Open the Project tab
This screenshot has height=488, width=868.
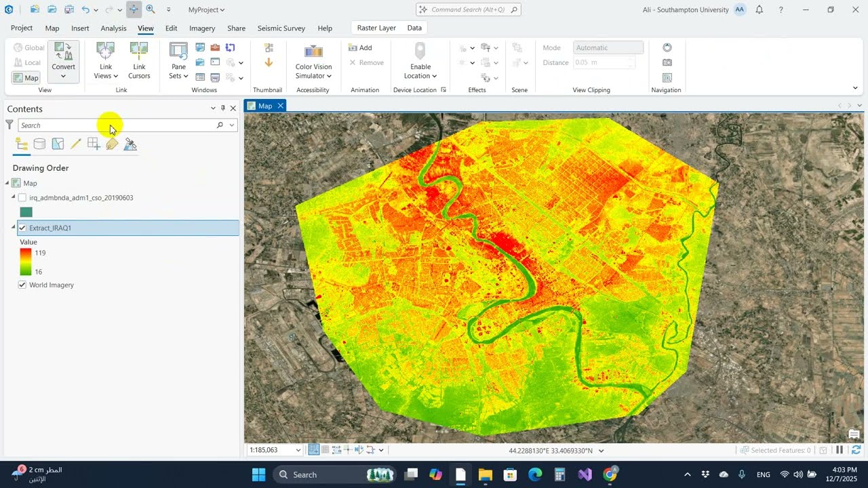[22, 28]
